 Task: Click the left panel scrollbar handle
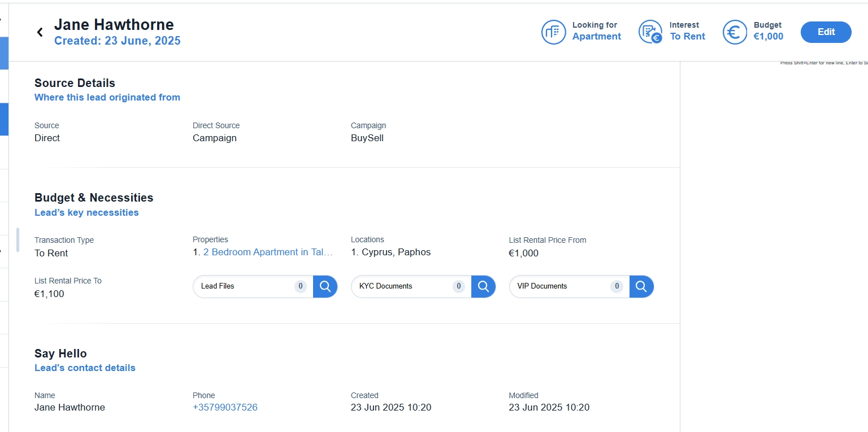[18, 240]
